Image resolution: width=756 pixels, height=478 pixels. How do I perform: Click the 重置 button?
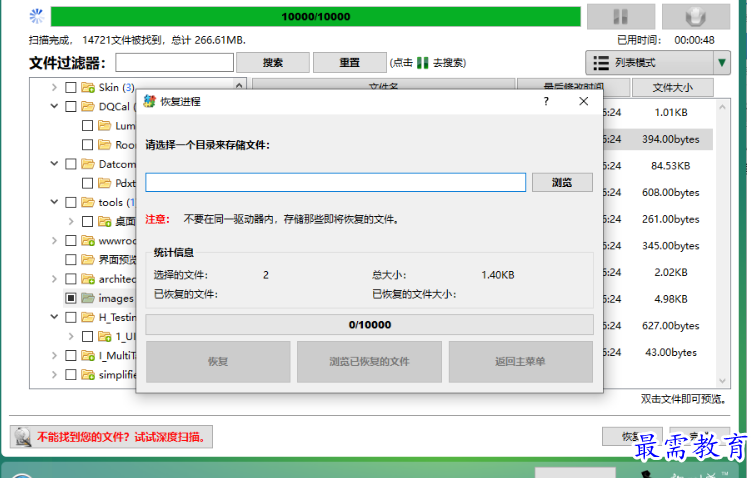[350, 63]
